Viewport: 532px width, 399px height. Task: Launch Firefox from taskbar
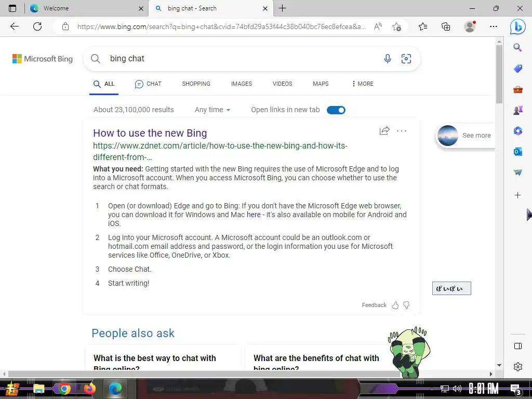tap(89, 389)
